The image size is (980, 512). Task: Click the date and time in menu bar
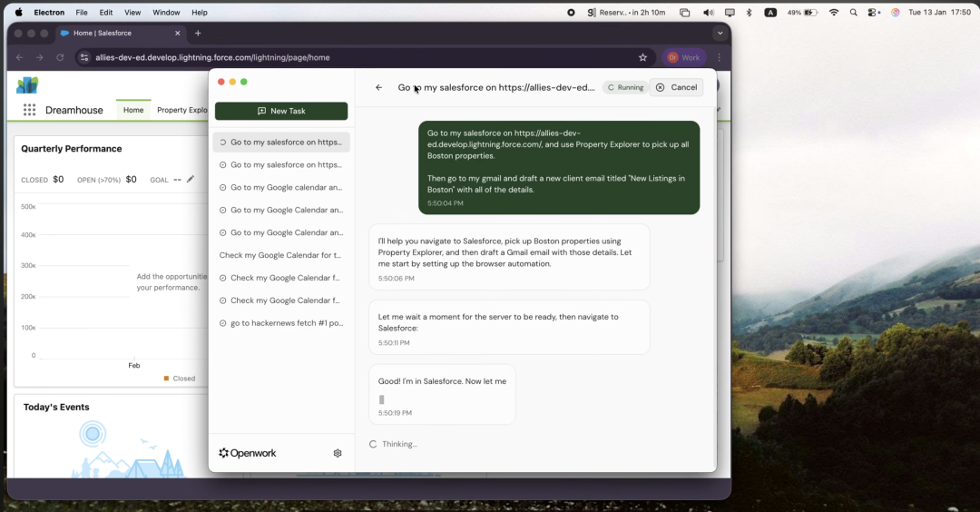pos(939,13)
